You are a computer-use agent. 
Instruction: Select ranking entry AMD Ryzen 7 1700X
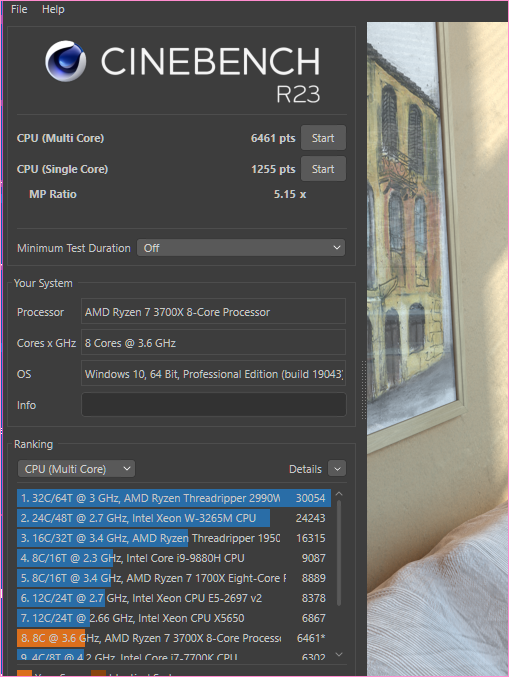pos(174,578)
